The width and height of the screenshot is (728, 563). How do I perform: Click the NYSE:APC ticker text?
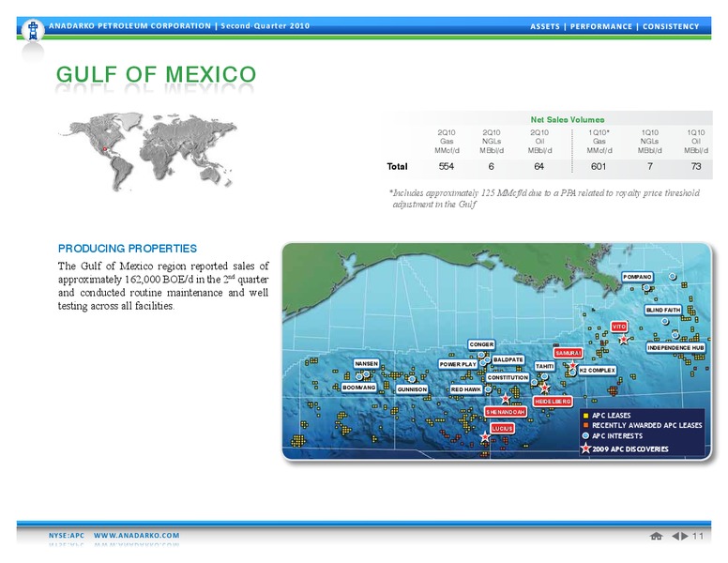(x=67, y=535)
